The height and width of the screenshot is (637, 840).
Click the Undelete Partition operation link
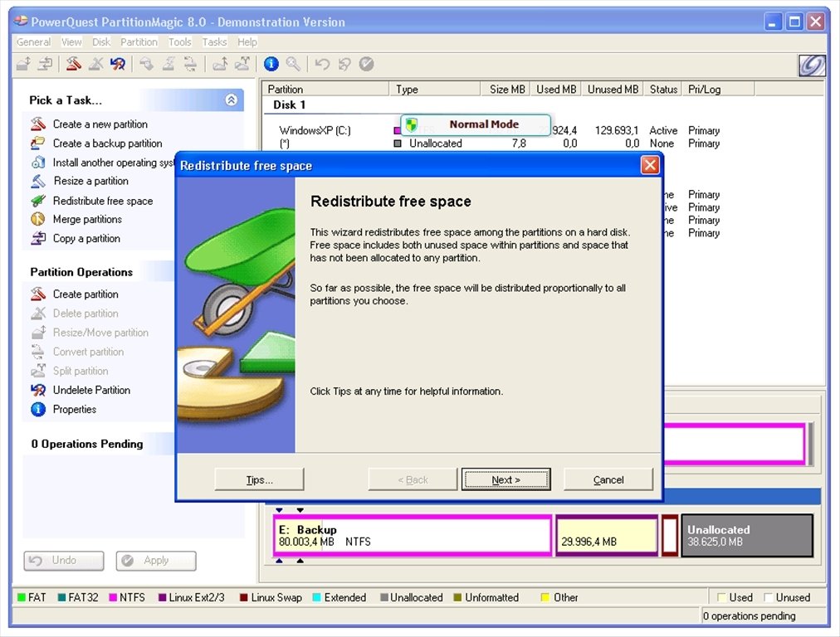tap(91, 390)
